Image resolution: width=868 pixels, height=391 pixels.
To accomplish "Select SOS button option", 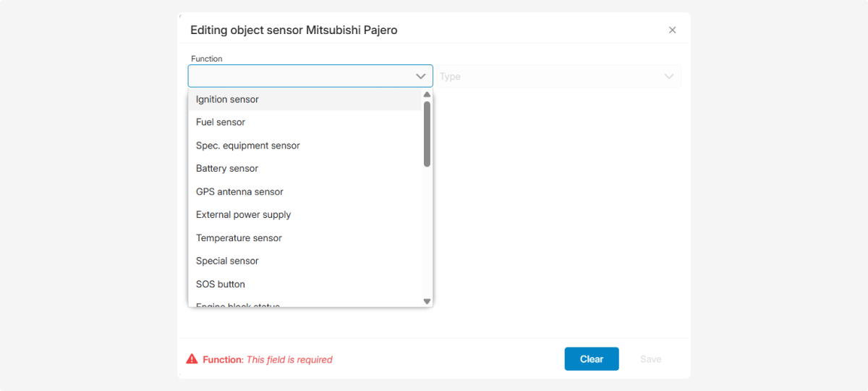I will pos(221,285).
